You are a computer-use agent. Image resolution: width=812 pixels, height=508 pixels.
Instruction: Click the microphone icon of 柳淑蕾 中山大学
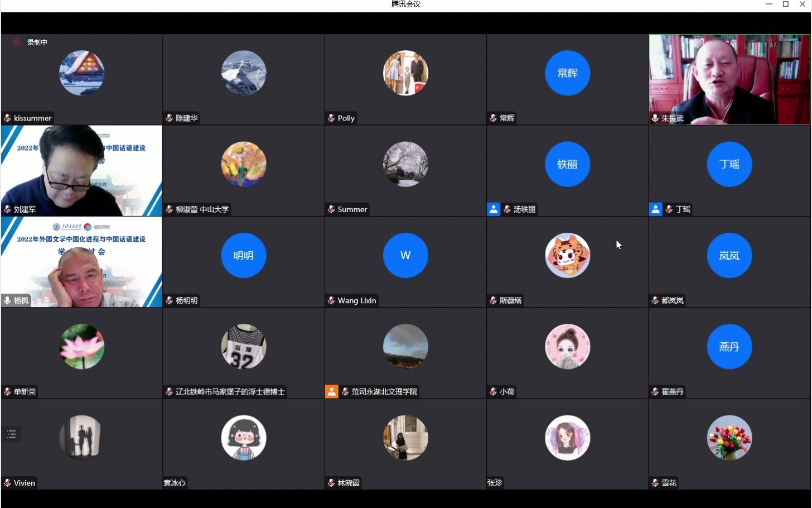(x=169, y=209)
